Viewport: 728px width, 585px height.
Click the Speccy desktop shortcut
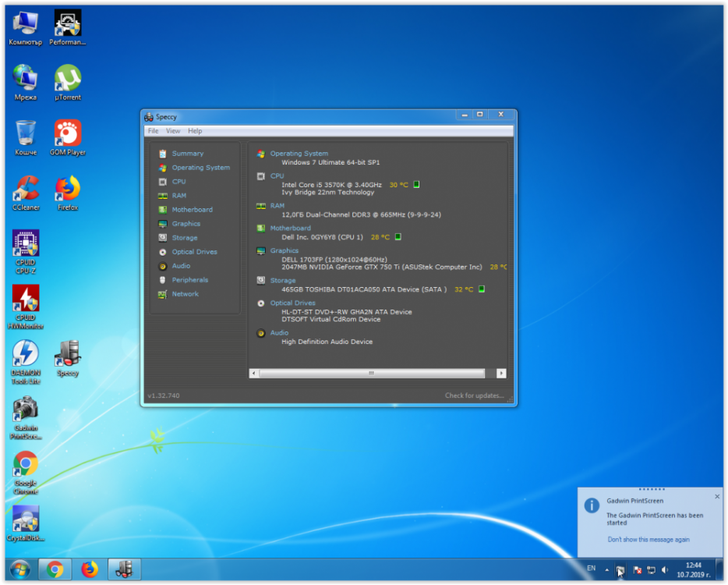68,358
